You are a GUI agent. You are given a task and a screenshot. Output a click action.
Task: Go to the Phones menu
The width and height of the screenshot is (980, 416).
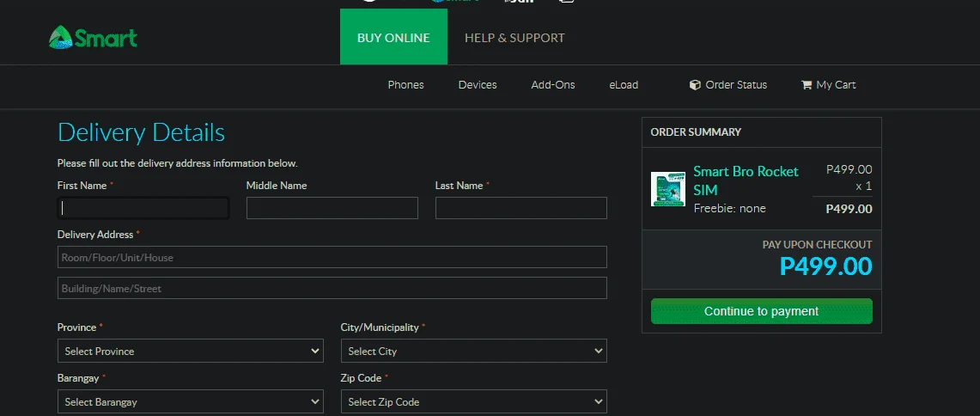pos(405,84)
